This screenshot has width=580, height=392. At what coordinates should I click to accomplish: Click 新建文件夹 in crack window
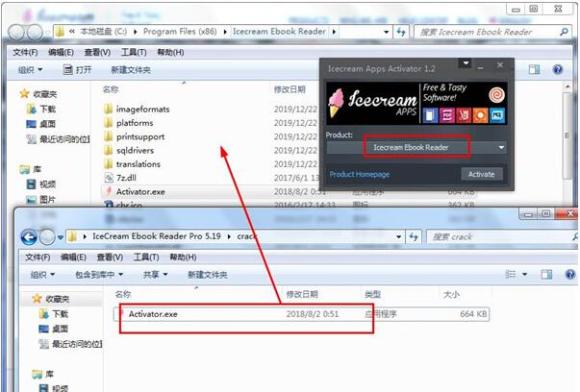(208, 275)
